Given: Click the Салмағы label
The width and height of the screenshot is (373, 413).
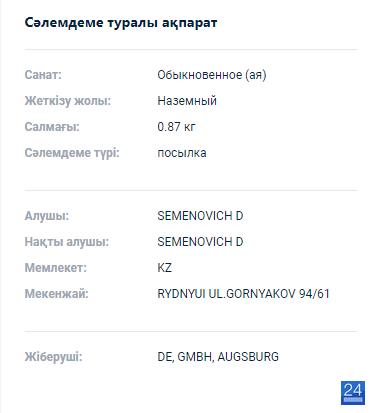Looking at the screenshot, I should [x=52, y=127].
